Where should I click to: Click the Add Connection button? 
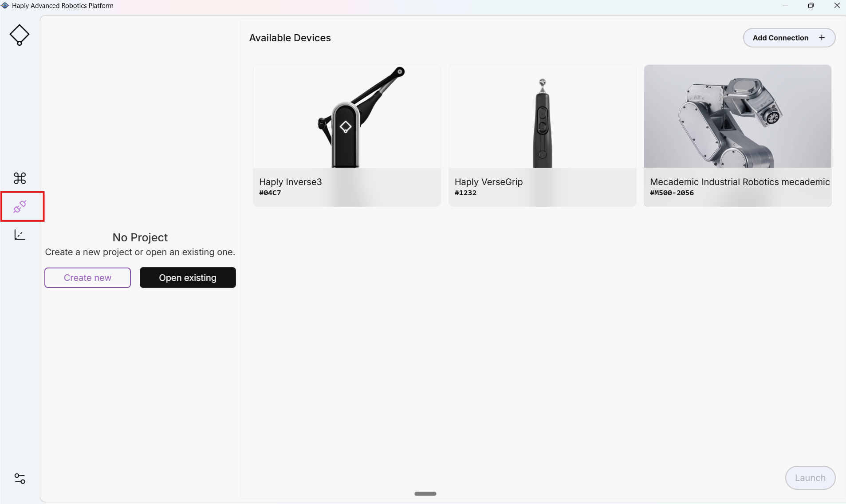click(789, 38)
